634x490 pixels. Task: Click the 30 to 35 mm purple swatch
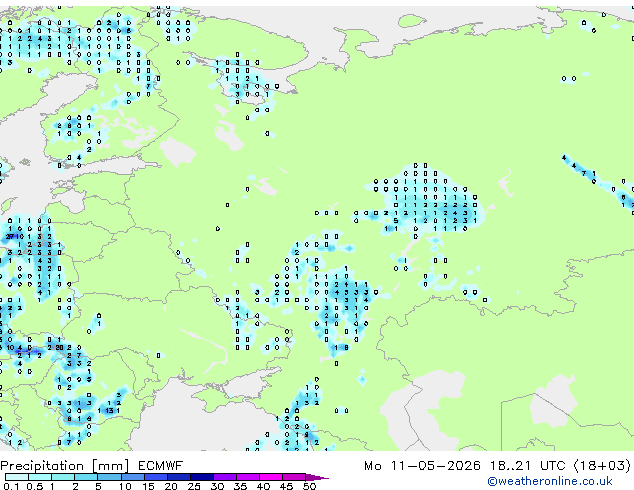(x=225, y=477)
